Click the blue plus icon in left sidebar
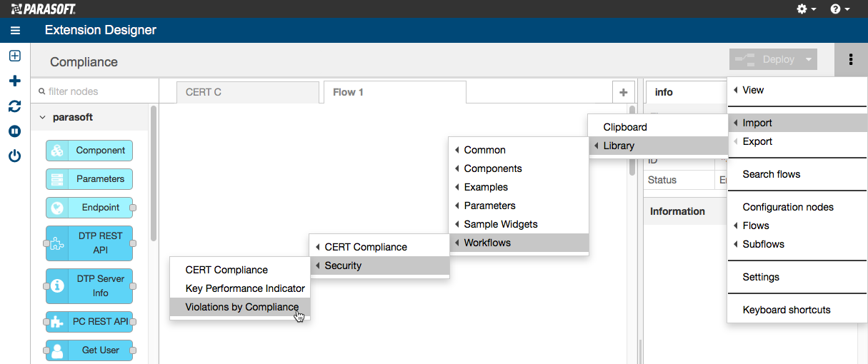This screenshot has height=364, width=868. pos(14,81)
